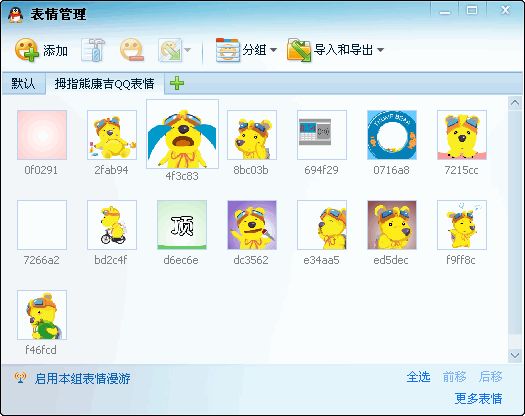Image resolution: width=525 pixels, height=416 pixels.
Task: Select the bicycle bear bd2c4f emoticon
Action: point(112,225)
